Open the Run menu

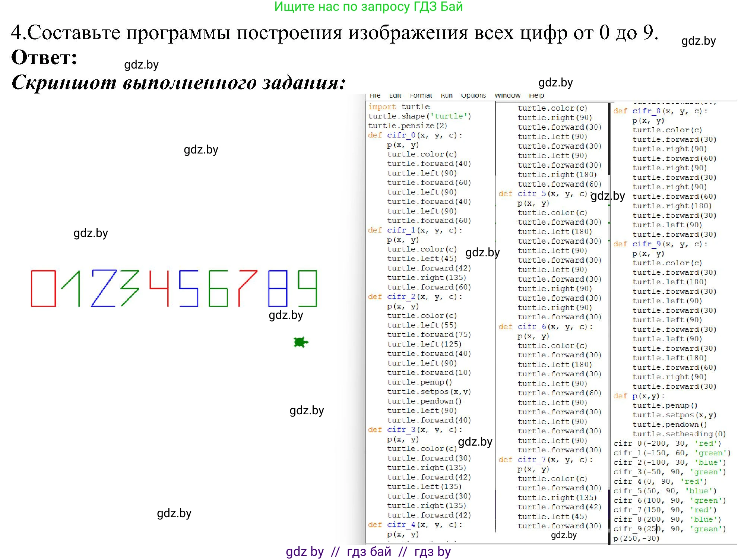pyautogui.click(x=447, y=95)
